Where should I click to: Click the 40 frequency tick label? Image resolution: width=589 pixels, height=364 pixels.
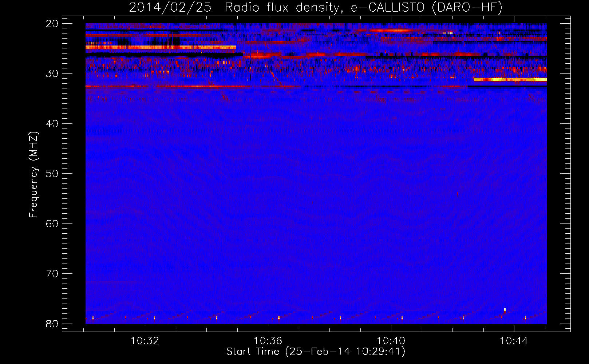click(52, 124)
